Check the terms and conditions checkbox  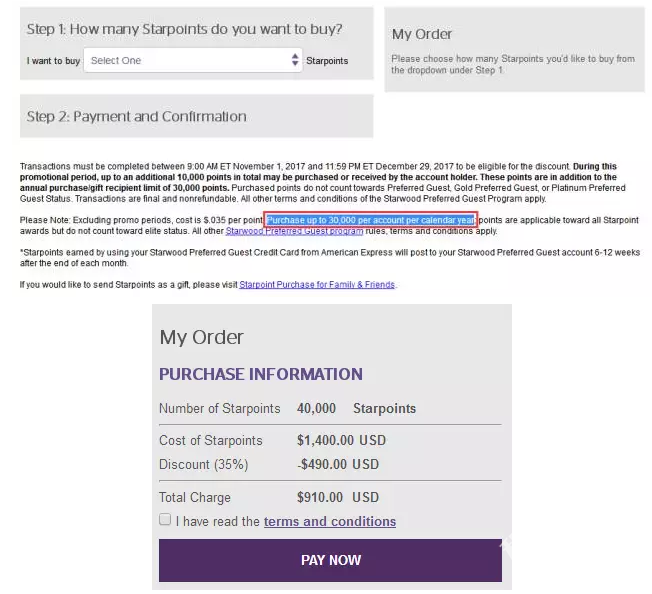click(x=165, y=519)
